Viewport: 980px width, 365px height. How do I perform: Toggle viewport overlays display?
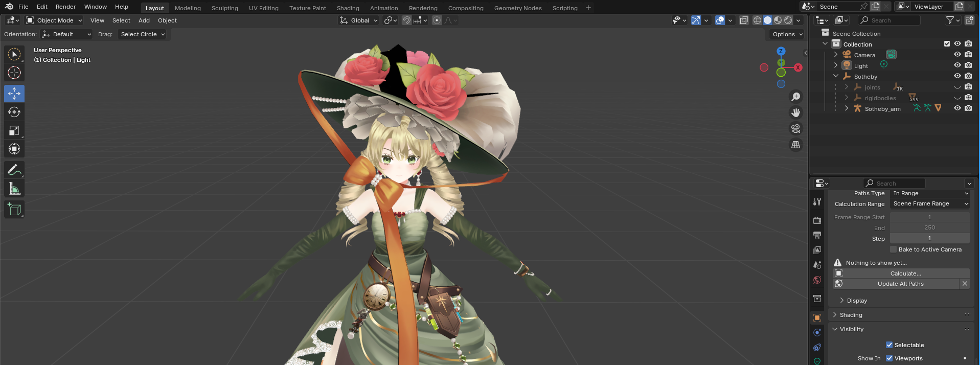pos(720,20)
